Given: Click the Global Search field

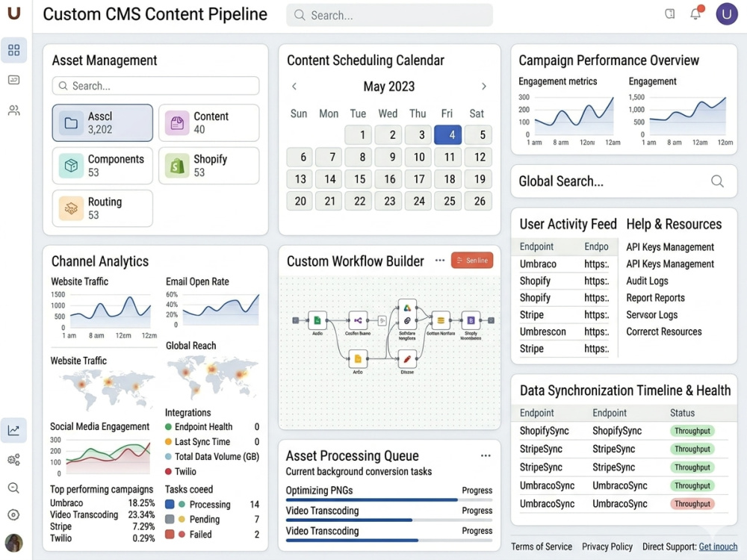Looking at the screenshot, I should pyautogui.click(x=624, y=181).
